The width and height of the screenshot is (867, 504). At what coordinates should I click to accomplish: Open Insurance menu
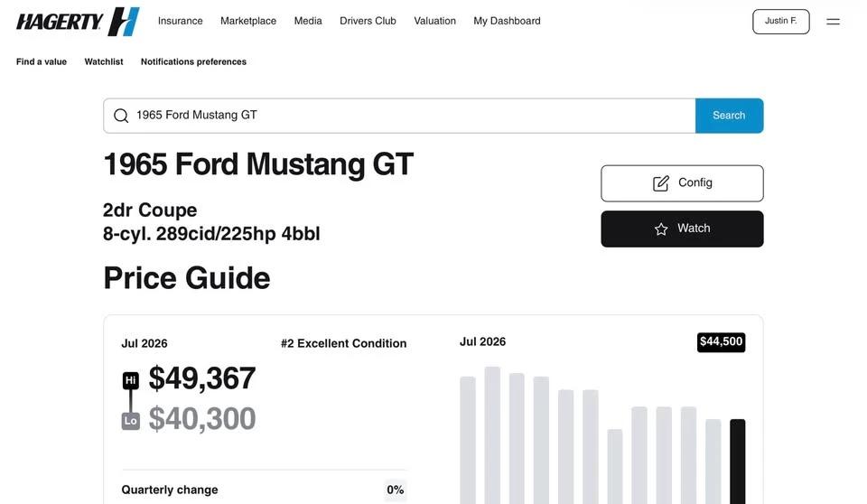pyautogui.click(x=181, y=21)
